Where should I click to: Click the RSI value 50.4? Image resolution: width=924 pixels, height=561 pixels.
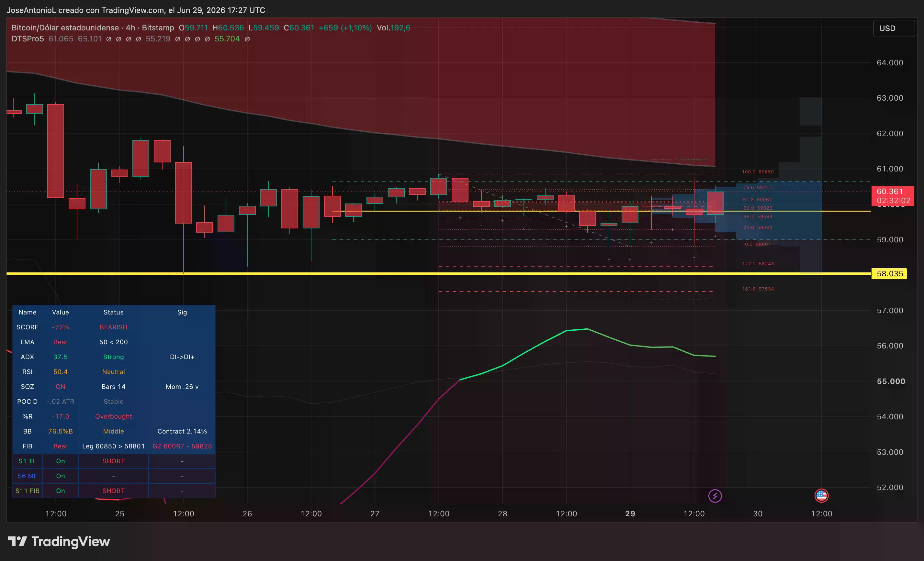(60, 372)
